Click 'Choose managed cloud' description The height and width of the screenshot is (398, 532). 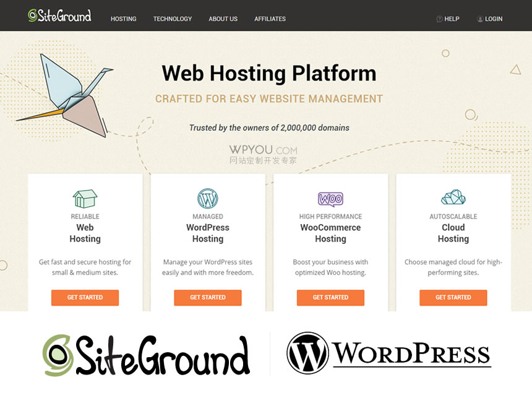[x=453, y=267]
